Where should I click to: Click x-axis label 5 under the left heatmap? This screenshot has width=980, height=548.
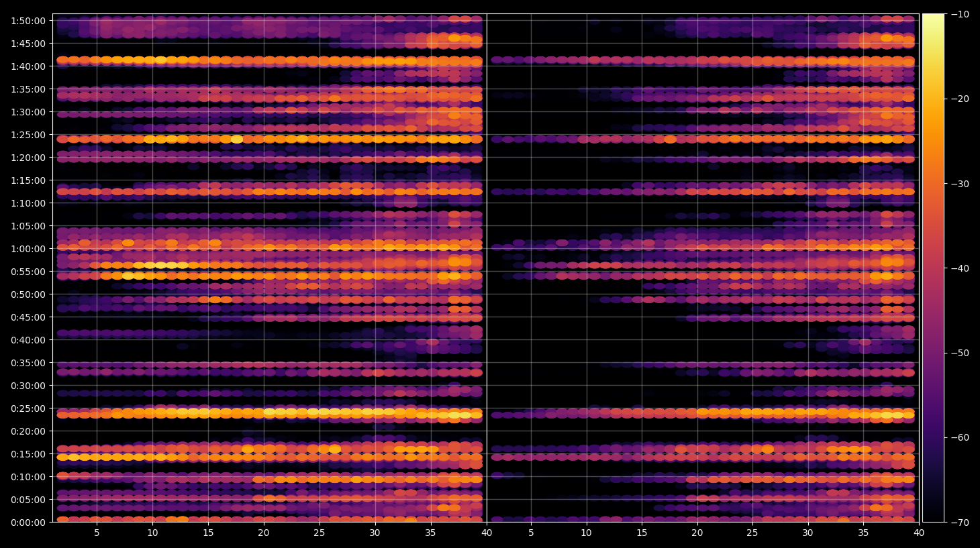pyautogui.click(x=97, y=533)
